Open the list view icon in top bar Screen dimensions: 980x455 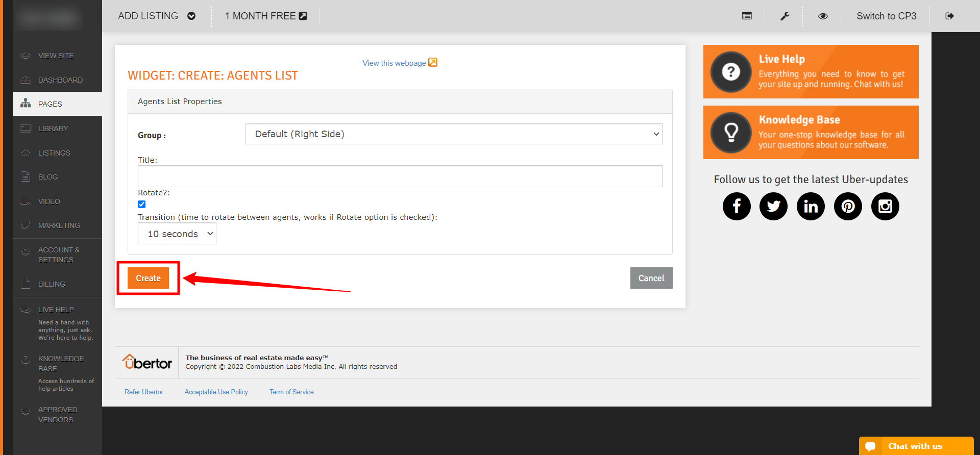(x=747, y=16)
